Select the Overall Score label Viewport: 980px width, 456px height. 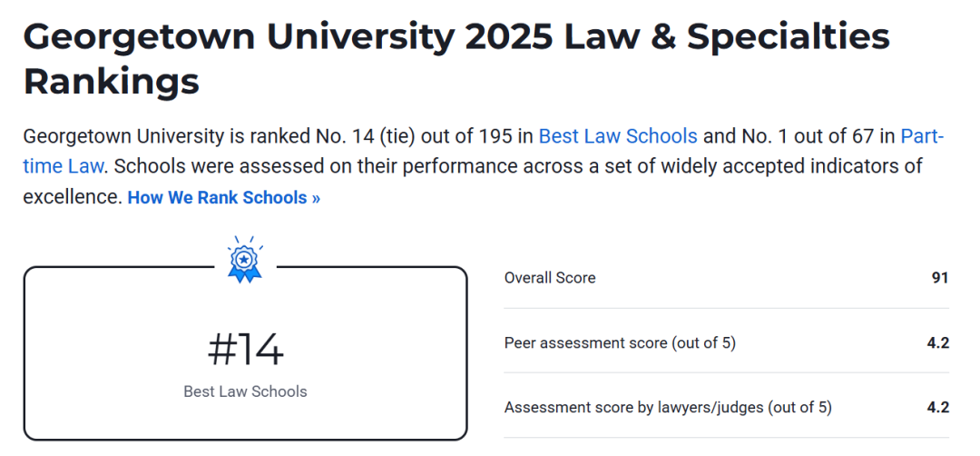click(x=550, y=278)
